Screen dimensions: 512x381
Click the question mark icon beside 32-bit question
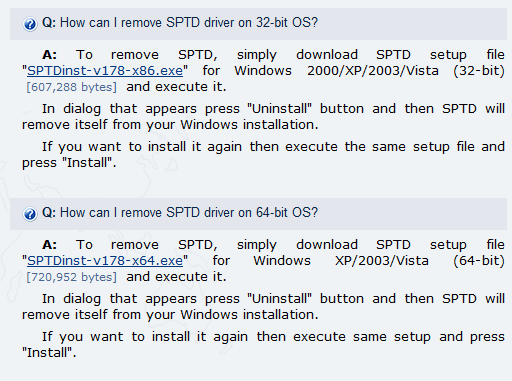point(30,24)
